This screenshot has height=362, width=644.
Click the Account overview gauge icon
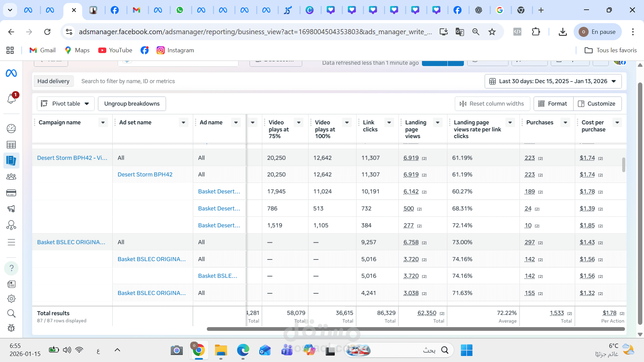[x=11, y=128]
